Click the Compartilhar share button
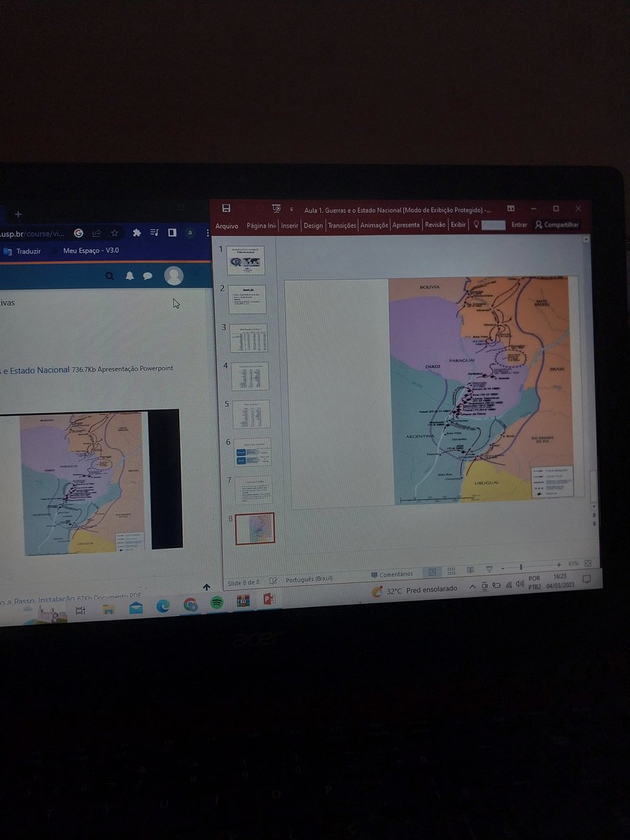This screenshot has height=840, width=630. coord(557,225)
